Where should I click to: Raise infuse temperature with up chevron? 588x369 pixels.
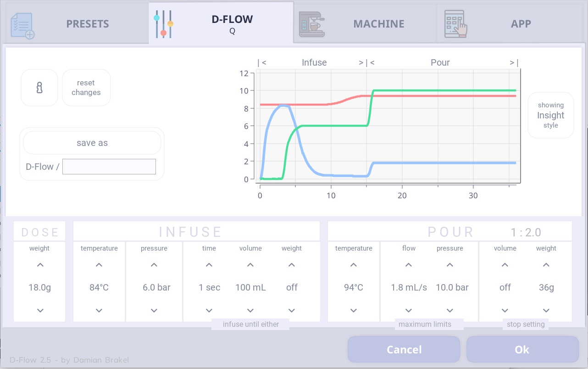tap(99, 265)
